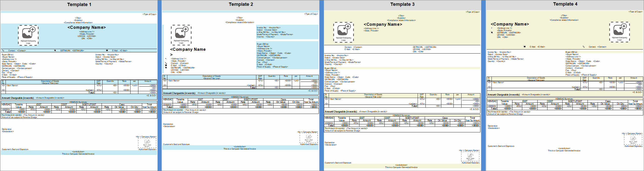Click <Type of Copy> in Template 3
This screenshot has width=644, height=171.
(x=473, y=12)
